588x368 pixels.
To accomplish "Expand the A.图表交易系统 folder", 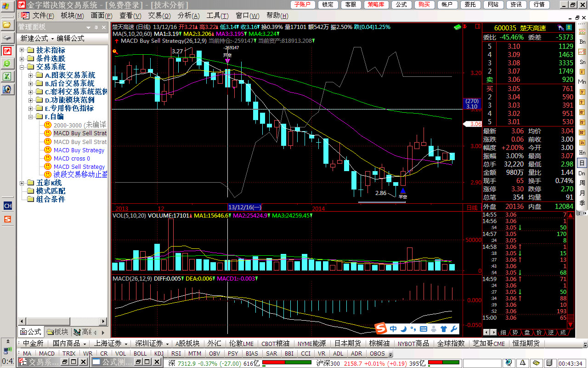I will point(30,75).
